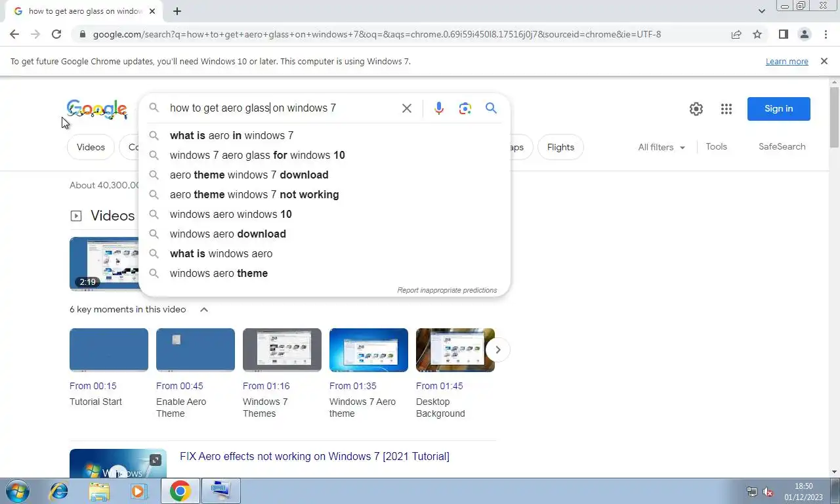Open new tab with plus button

(177, 11)
